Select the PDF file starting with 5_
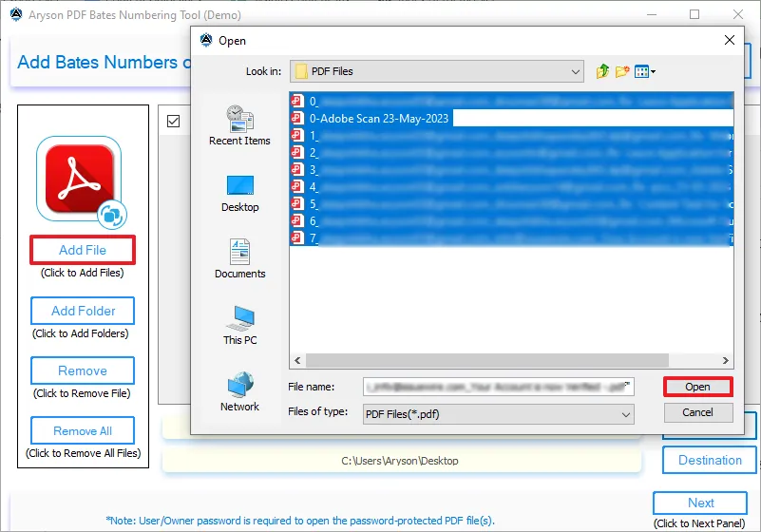The width and height of the screenshot is (761, 532). pyautogui.click(x=511, y=204)
